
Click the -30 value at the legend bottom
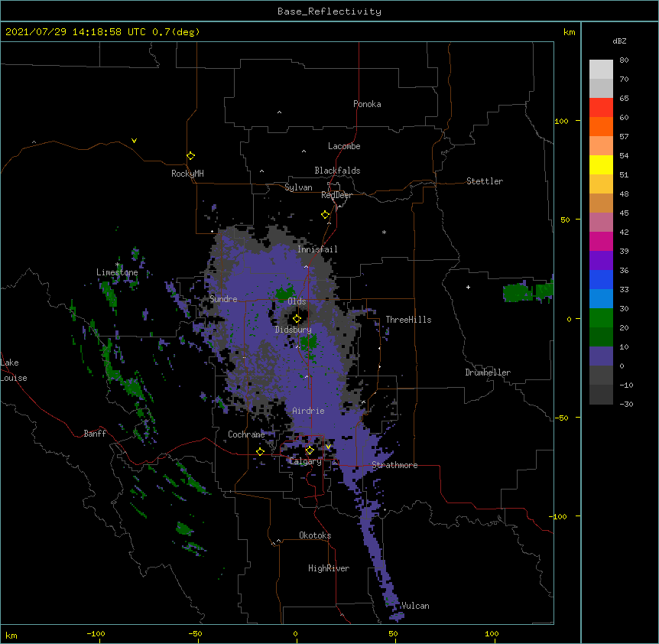[x=626, y=404]
